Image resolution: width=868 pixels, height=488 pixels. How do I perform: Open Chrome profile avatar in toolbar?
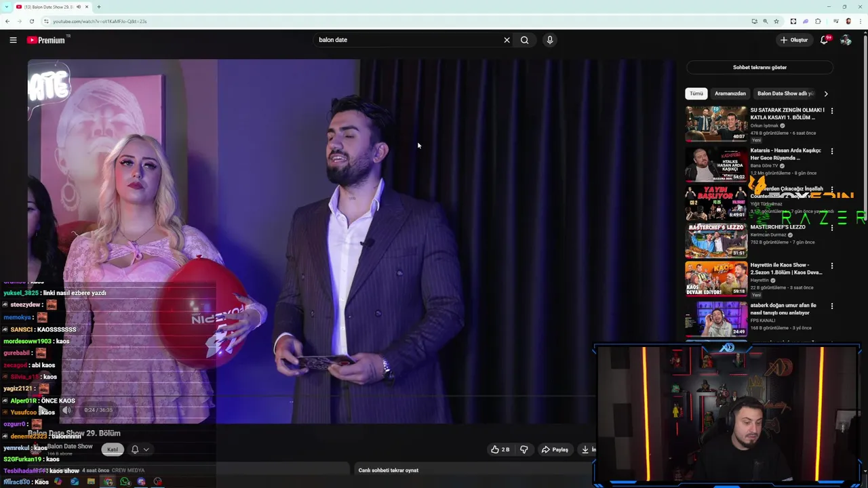(848, 21)
